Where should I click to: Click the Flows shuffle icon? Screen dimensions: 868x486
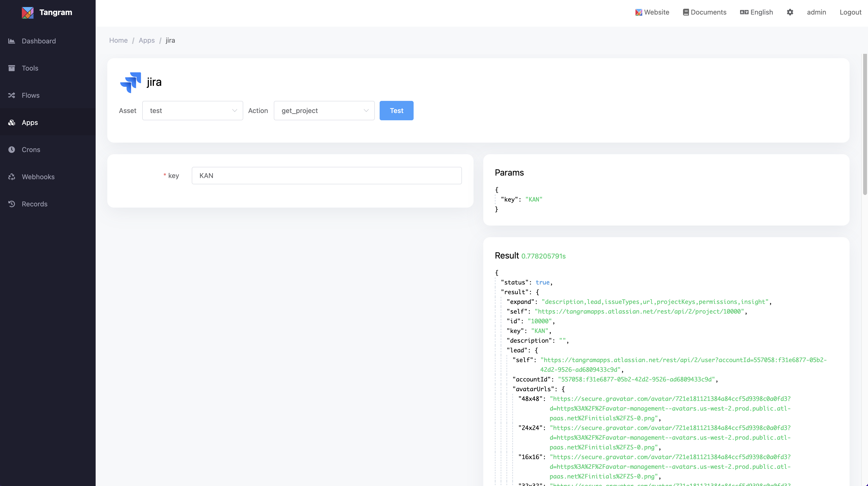point(12,96)
